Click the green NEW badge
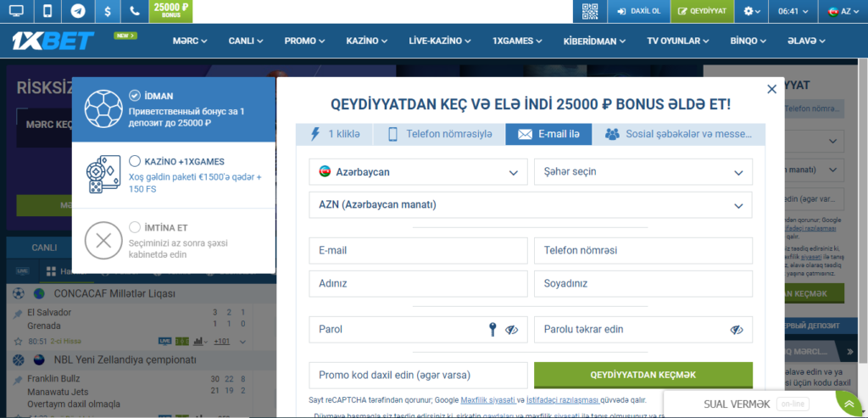Image resolution: width=868 pixels, height=418 pixels. pos(125,36)
